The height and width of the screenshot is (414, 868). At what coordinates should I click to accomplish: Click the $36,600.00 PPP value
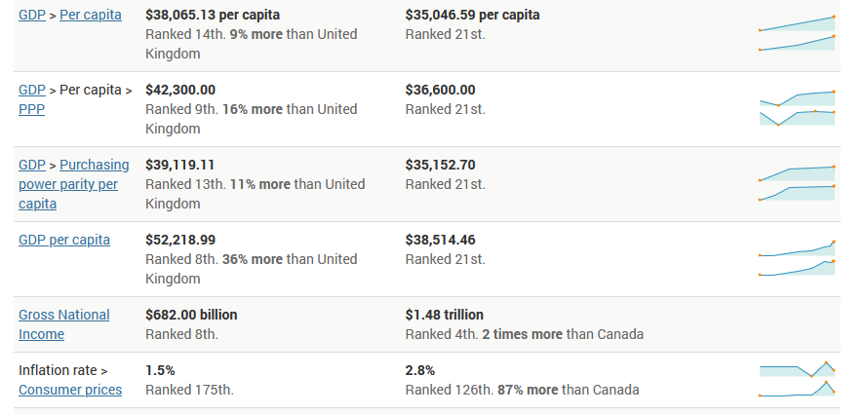(440, 90)
